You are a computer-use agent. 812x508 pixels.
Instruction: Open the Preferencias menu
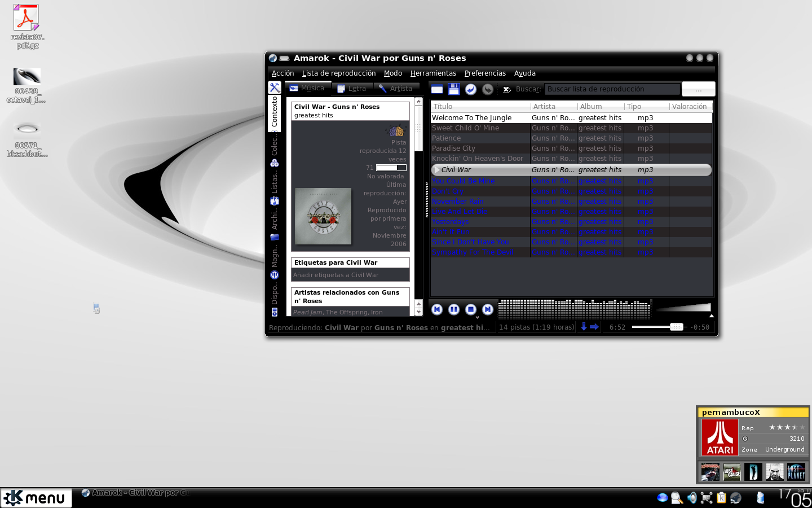tap(485, 73)
